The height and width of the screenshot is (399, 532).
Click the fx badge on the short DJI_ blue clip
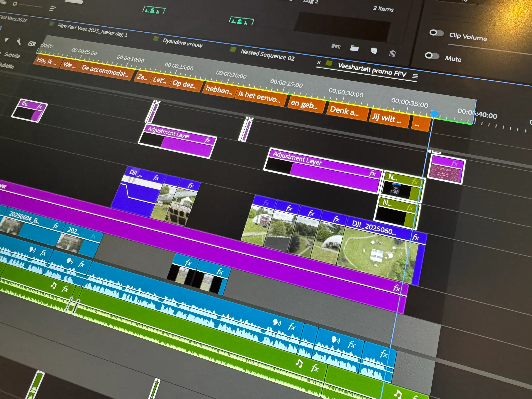(x=156, y=178)
